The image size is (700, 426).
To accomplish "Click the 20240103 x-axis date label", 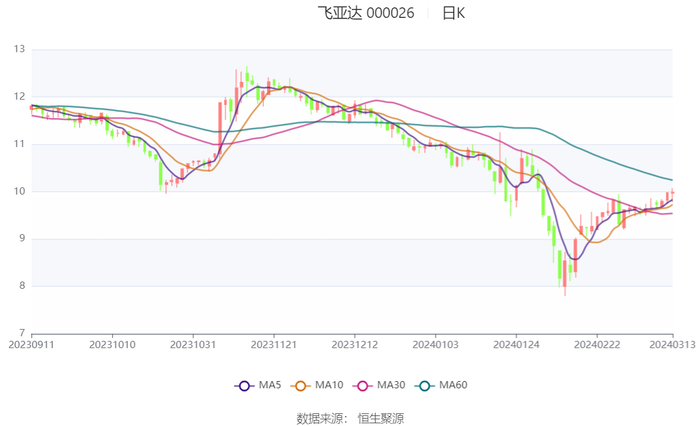I will [435, 345].
